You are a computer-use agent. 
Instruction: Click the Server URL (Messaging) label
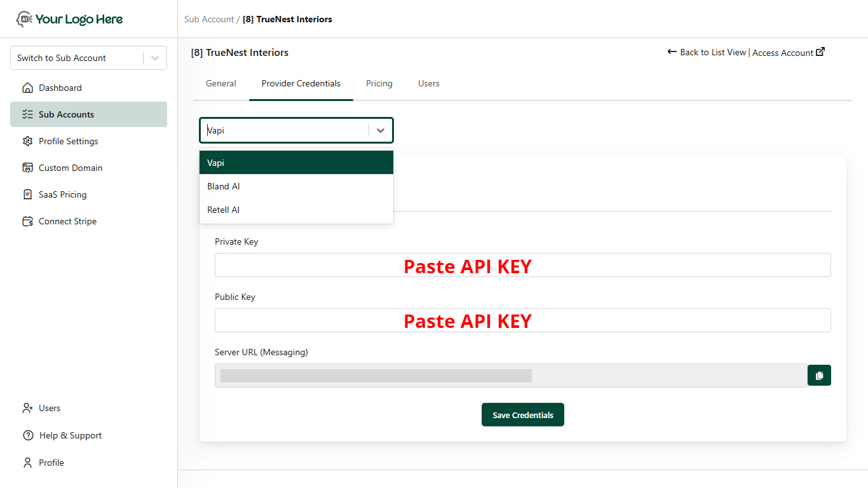click(x=261, y=352)
